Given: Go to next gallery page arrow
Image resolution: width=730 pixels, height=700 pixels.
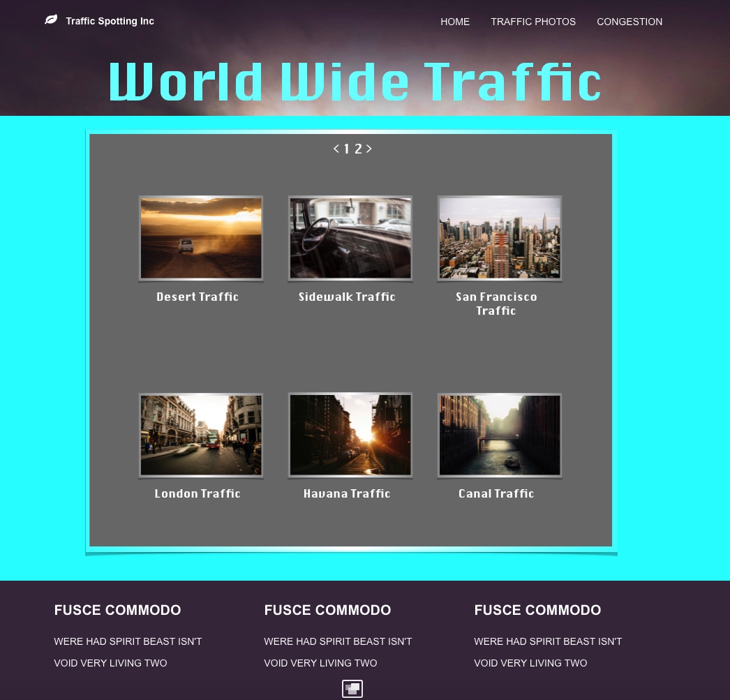Looking at the screenshot, I should click(368, 149).
